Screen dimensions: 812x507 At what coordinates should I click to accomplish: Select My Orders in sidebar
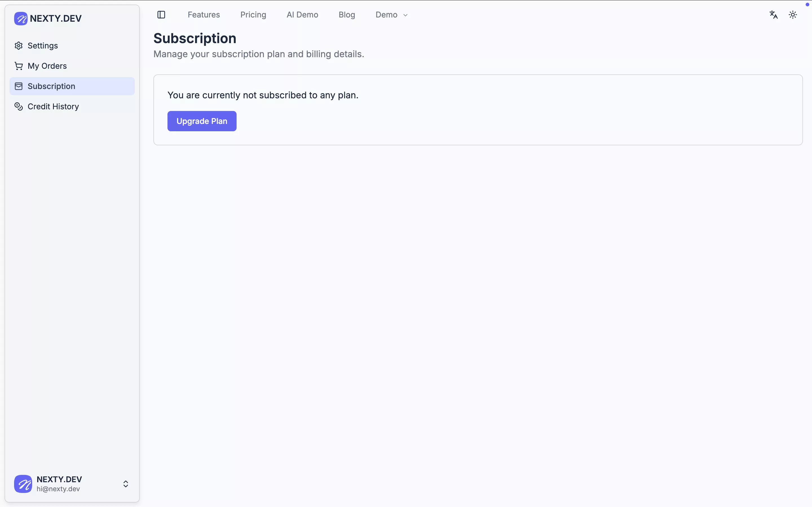(x=72, y=66)
